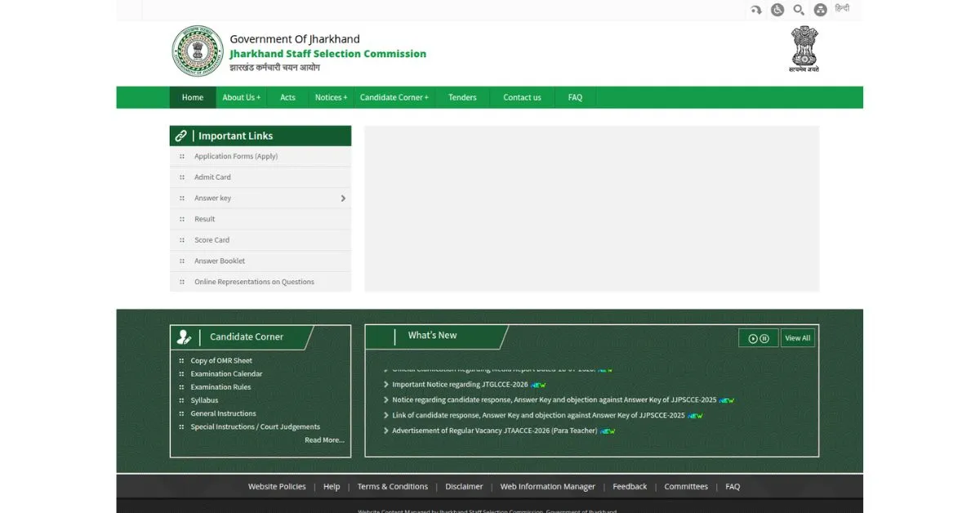This screenshot has height=513, width=980.
Task: Click the Jharkhand government circular logo
Action: [198, 51]
